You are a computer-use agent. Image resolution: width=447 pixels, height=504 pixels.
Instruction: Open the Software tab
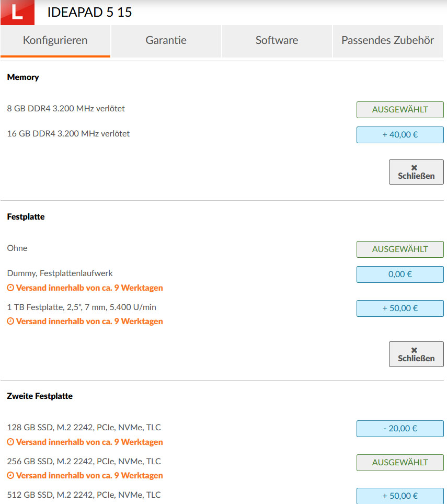click(277, 40)
